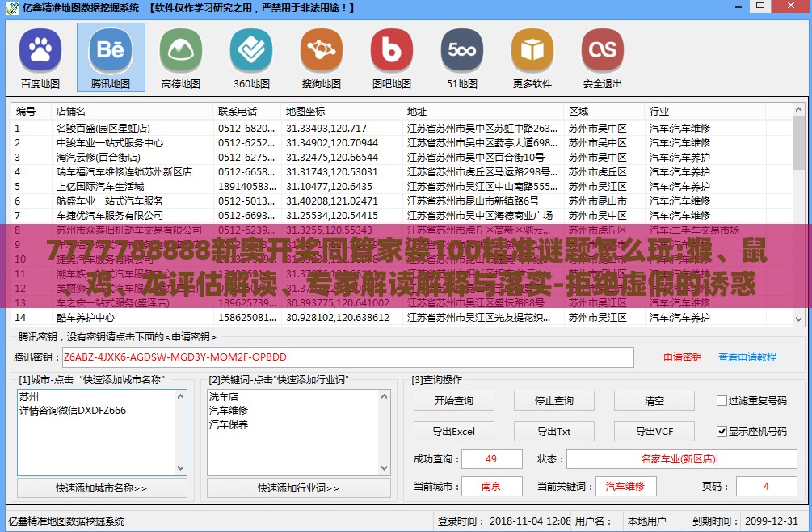Click coordinates cell 31.10477,120.6435
This screenshot has width=812, height=532.
[x=330, y=186]
